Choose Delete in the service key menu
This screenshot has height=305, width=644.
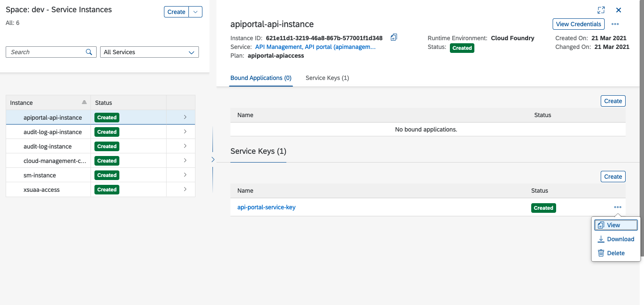[616, 253]
